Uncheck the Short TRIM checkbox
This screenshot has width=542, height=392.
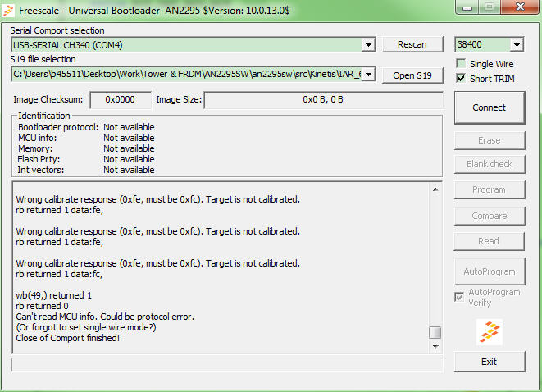pyautogui.click(x=461, y=79)
